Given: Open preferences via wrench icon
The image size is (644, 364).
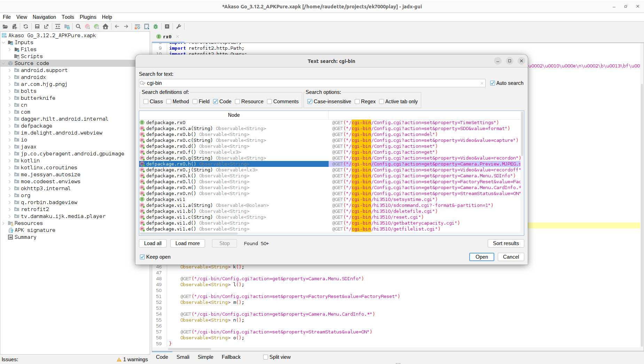Looking at the screenshot, I should click(179, 26).
